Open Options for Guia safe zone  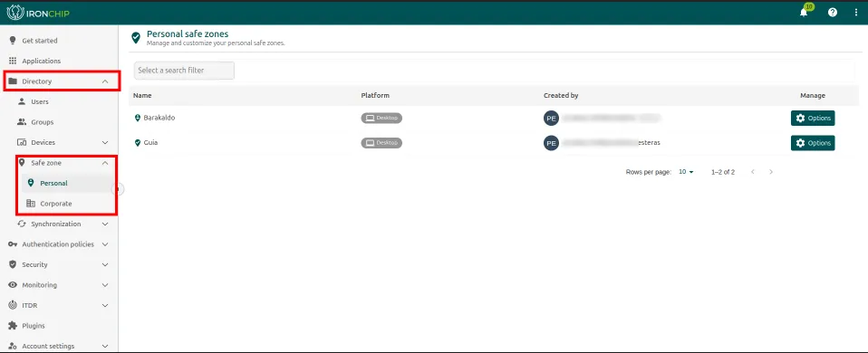tap(813, 143)
